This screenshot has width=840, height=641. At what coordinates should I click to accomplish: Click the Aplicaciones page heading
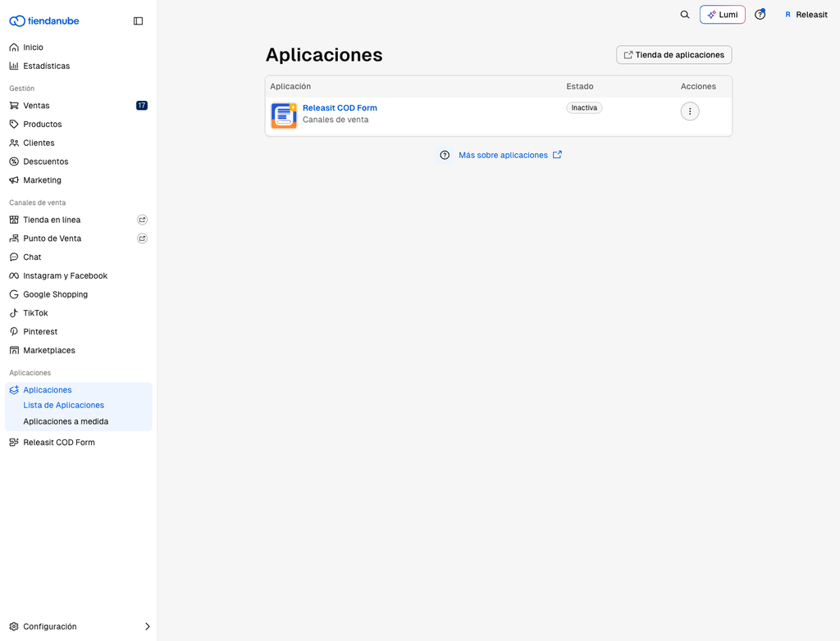click(324, 55)
